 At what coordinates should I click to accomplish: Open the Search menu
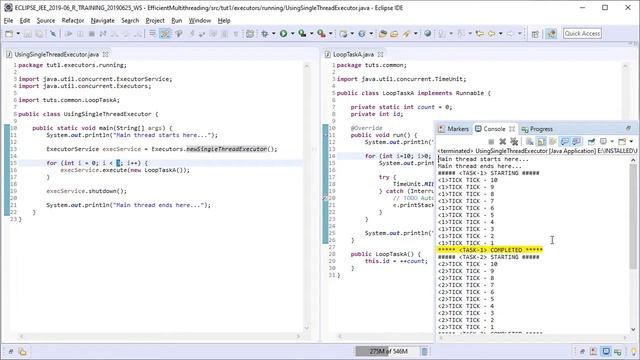point(130,20)
